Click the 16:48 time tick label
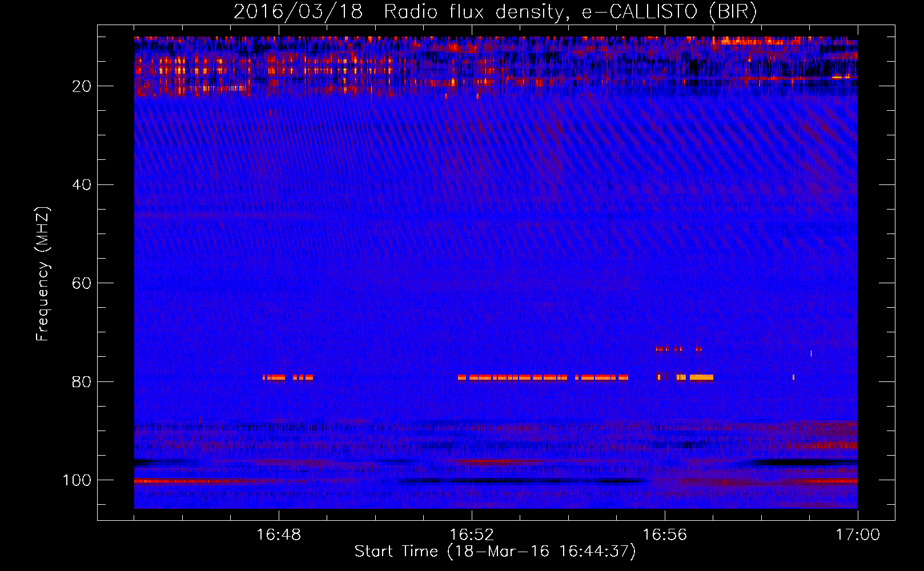This screenshot has width=924, height=571. 279,535
